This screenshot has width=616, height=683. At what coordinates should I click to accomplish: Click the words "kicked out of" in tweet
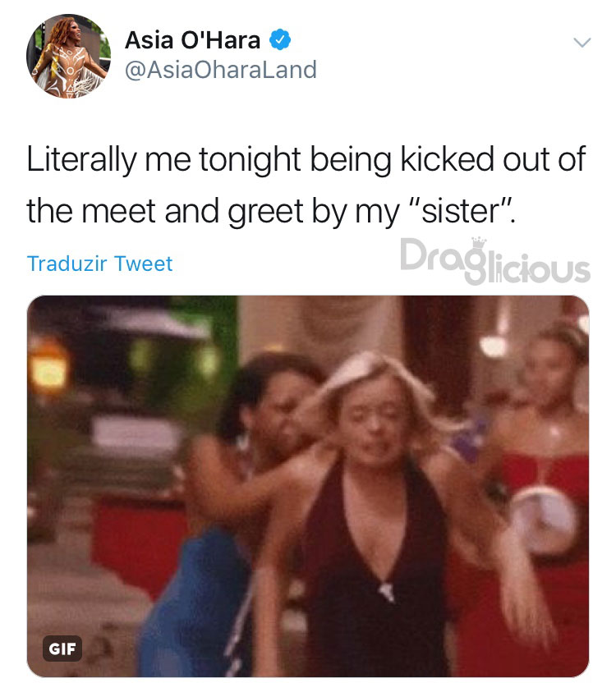point(493,159)
